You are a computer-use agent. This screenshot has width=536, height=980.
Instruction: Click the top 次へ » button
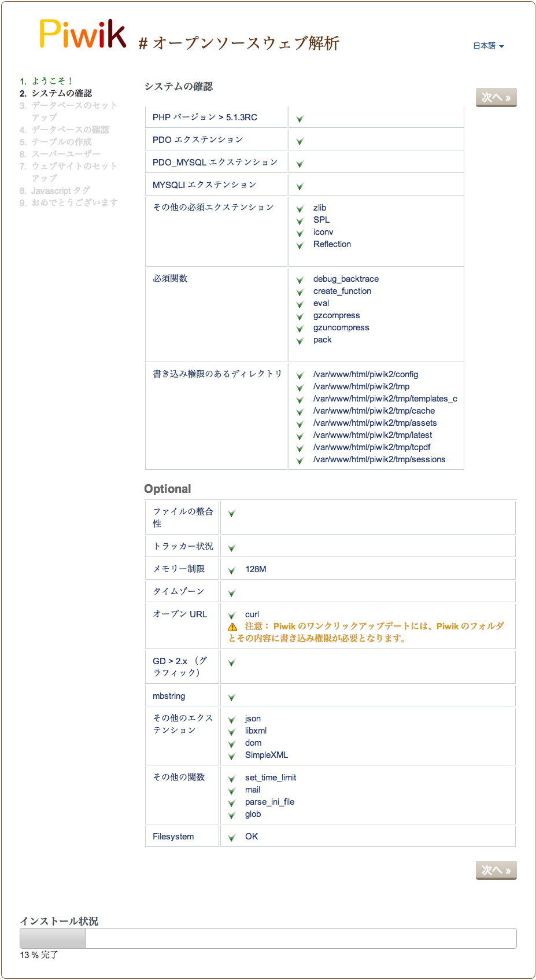tap(496, 97)
